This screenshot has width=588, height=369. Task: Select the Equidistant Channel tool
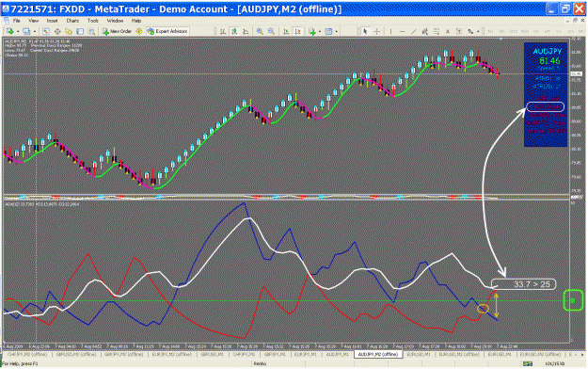(424, 31)
